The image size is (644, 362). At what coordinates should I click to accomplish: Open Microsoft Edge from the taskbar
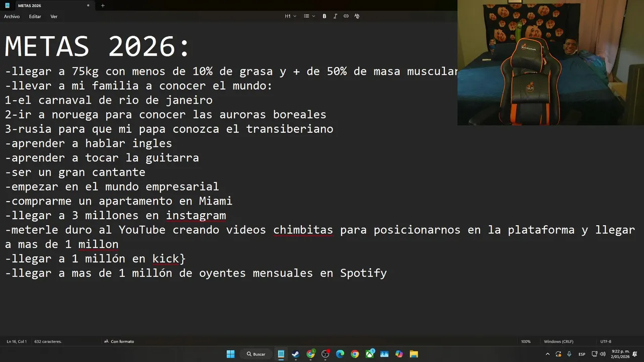(340, 354)
